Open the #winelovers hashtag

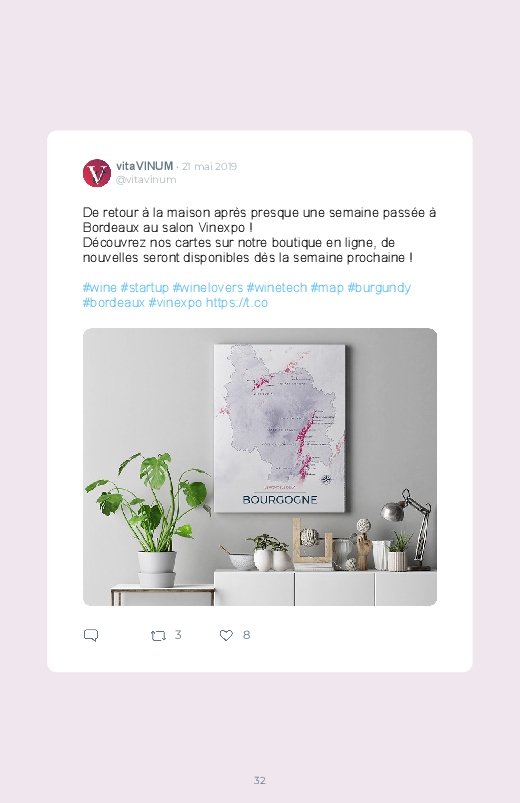pos(207,287)
